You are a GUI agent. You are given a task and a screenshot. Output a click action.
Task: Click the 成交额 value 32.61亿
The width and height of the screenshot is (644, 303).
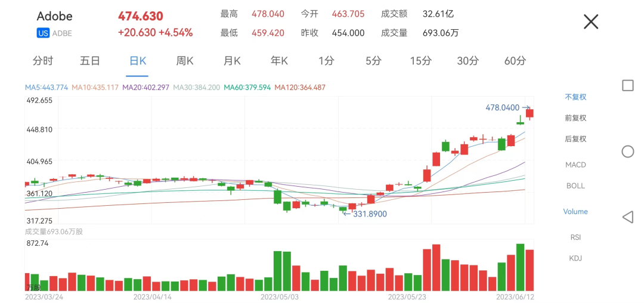tap(438, 14)
